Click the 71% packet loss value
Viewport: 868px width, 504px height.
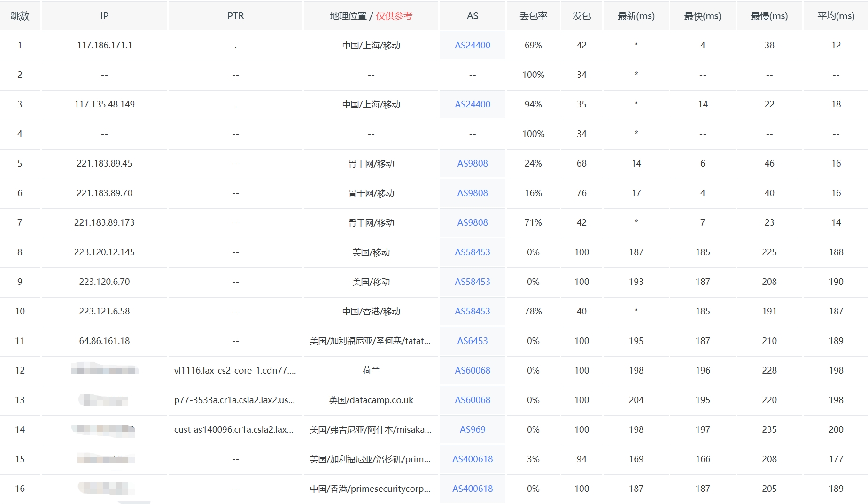[533, 222]
